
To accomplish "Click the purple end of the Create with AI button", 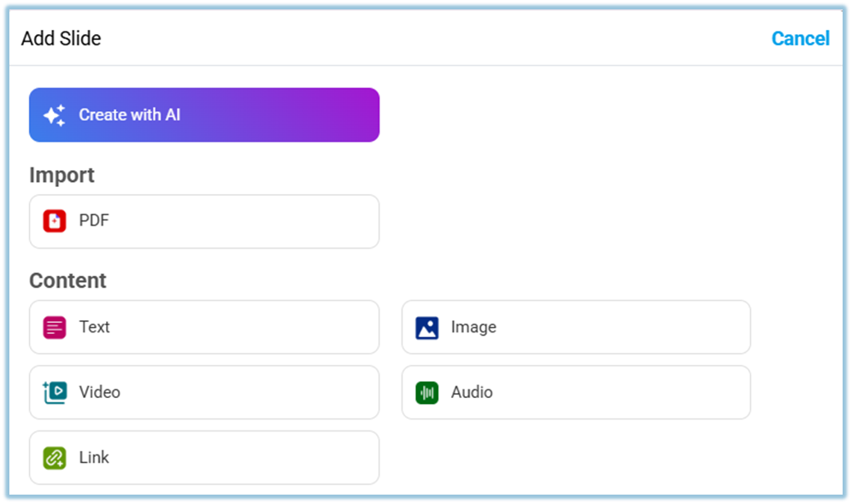I will [x=350, y=115].
